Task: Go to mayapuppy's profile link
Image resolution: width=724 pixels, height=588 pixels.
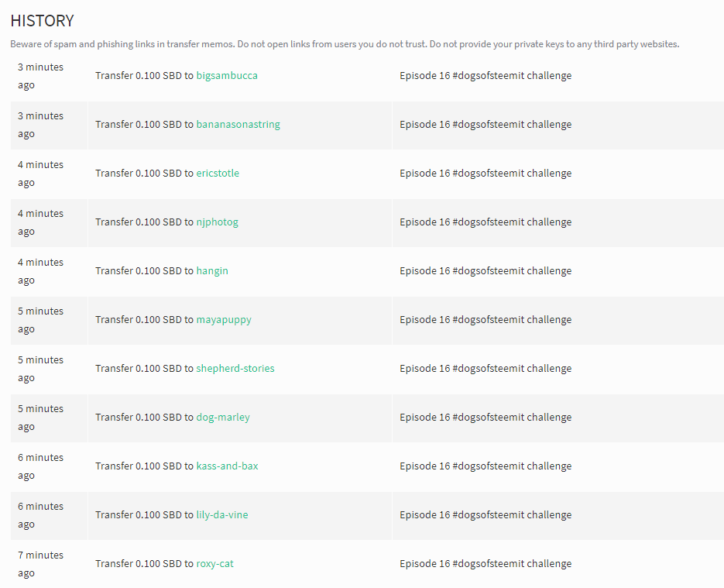Action: [x=224, y=320]
